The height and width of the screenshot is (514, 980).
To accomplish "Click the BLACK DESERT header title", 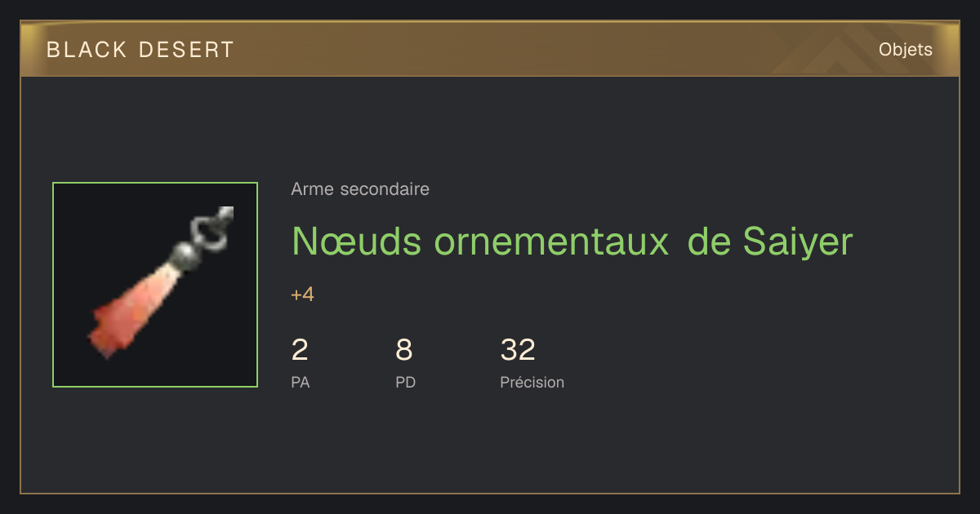I will [140, 50].
